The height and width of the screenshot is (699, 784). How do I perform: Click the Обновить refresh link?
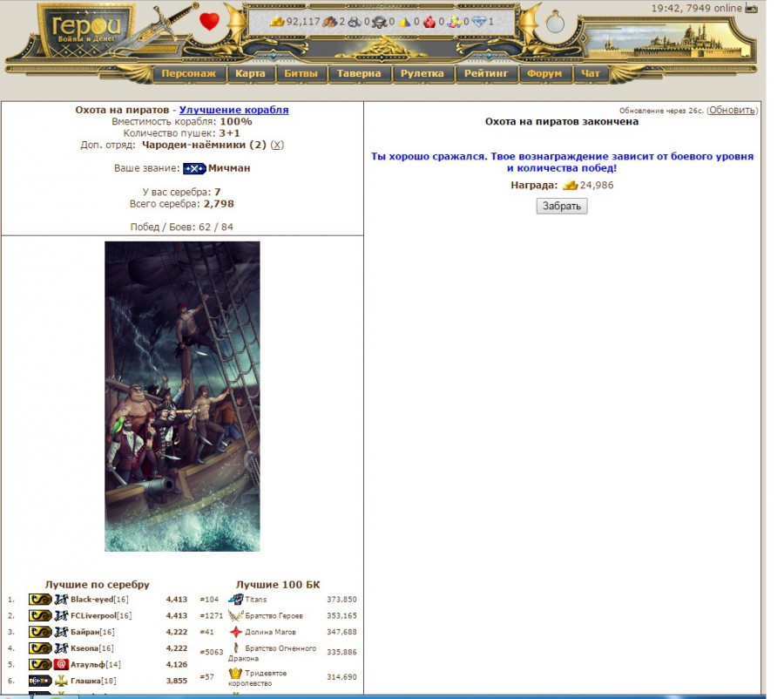(732, 110)
